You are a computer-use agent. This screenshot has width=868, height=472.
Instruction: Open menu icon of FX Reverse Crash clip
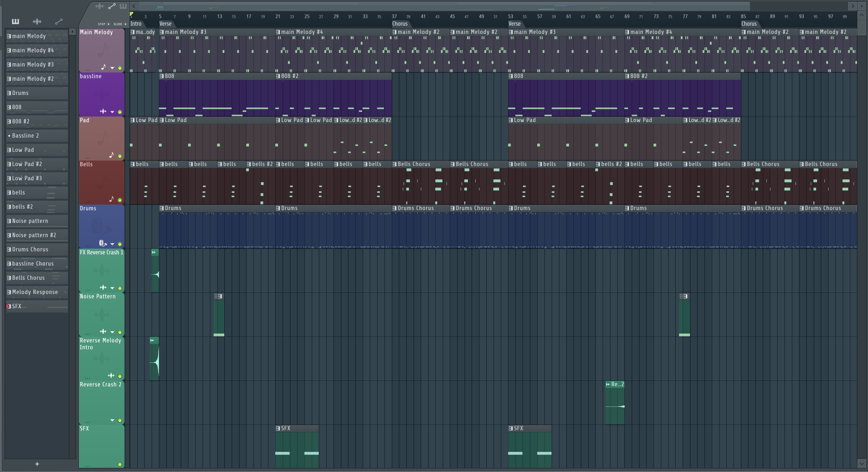[154, 252]
